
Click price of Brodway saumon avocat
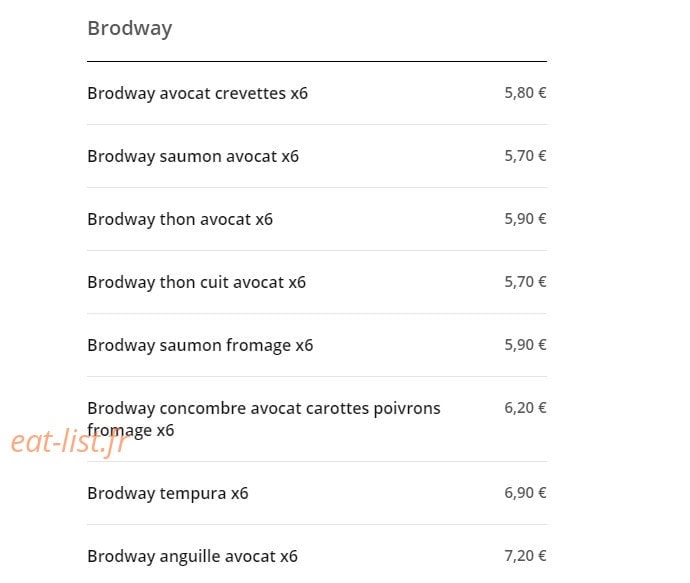(x=525, y=156)
